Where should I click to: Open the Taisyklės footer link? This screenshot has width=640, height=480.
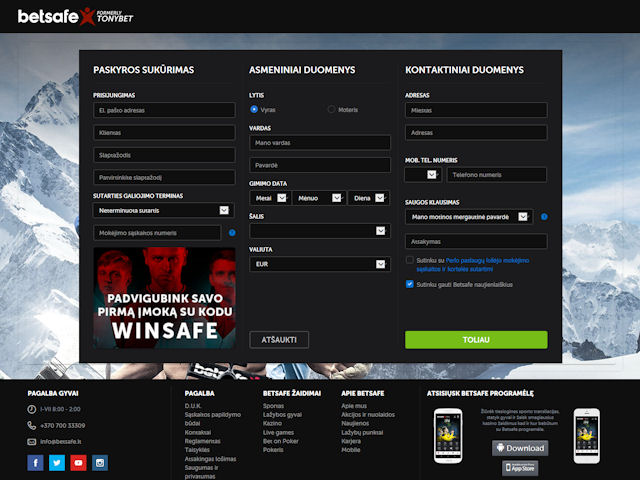[197, 450]
